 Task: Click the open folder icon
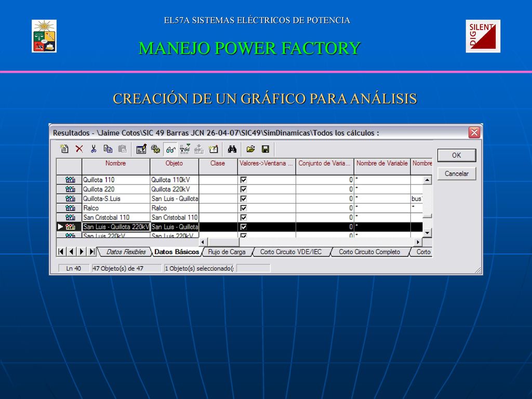251,149
